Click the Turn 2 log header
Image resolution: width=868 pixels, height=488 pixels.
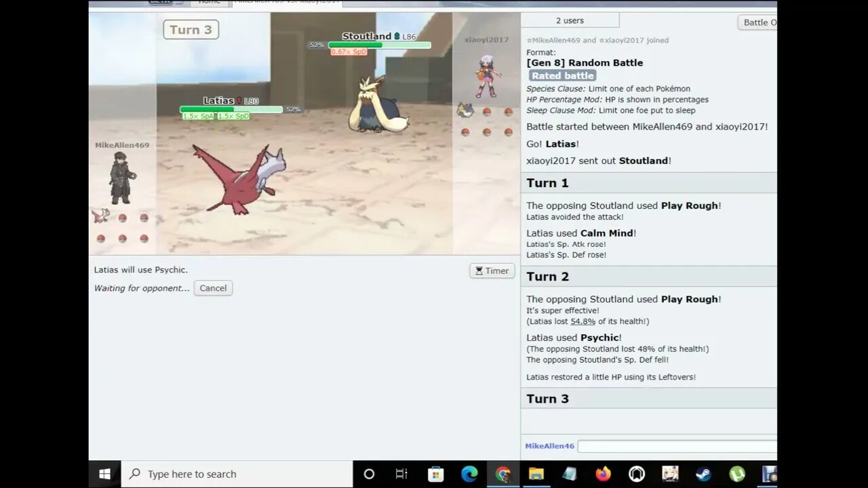pos(648,277)
